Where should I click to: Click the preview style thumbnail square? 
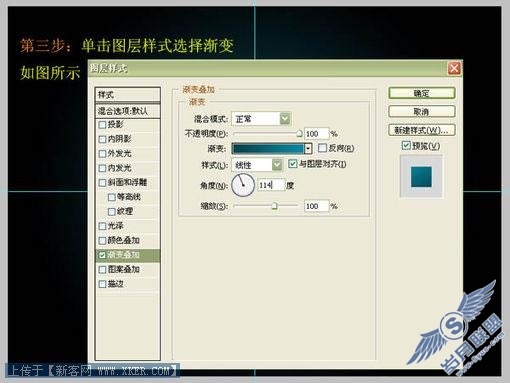click(x=421, y=177)
